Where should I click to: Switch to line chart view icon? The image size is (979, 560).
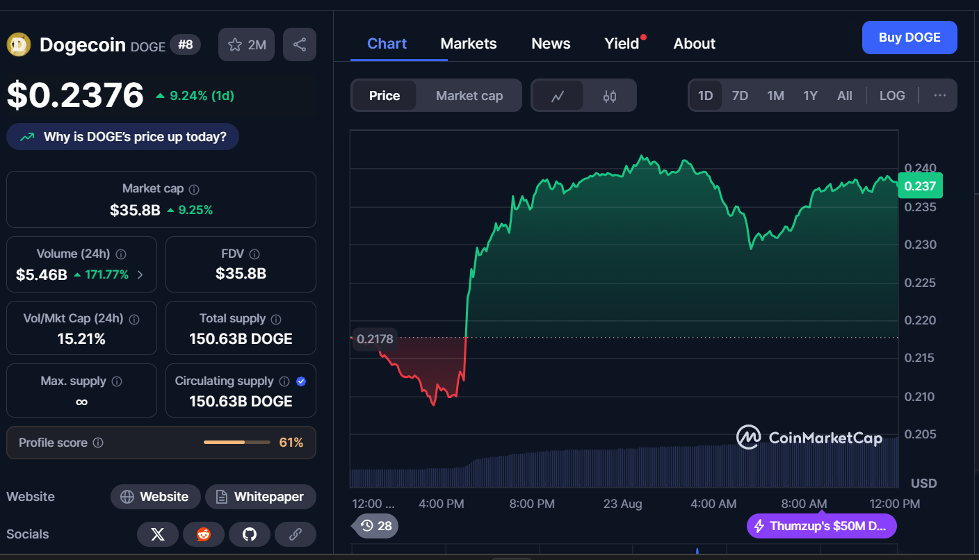(558, 96)
